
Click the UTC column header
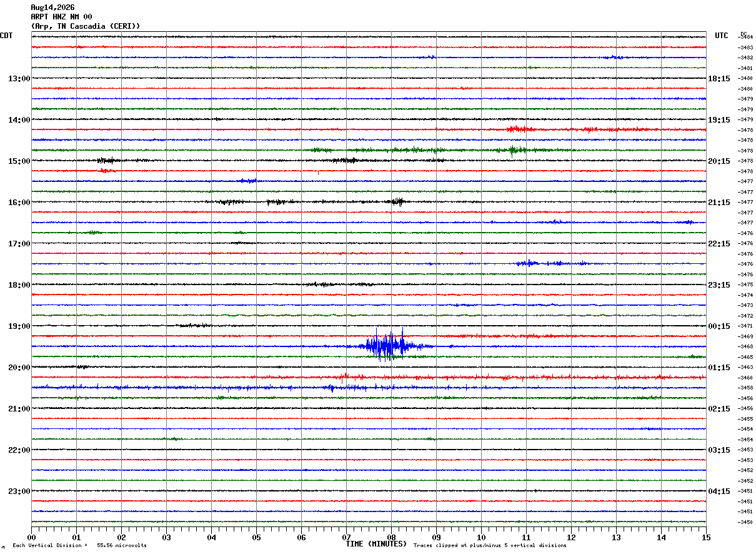point(722,36)
